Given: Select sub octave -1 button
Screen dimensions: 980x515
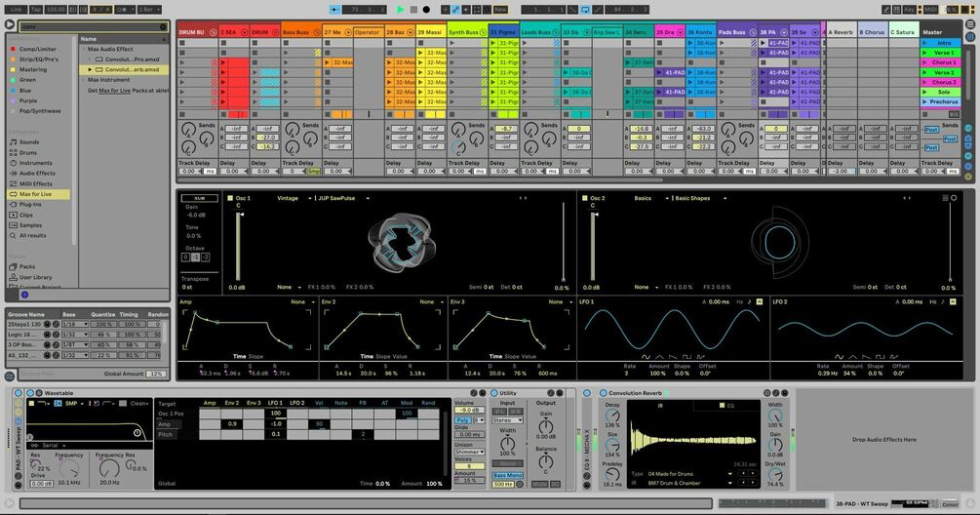Looking at the screenshot, I should pyautogui.click(x=195, y=257).
